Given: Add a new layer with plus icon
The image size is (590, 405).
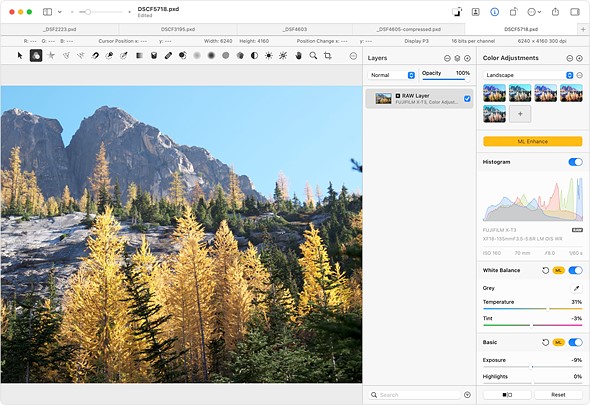Looking at the screenshot, I should click(x=467, y=58).
